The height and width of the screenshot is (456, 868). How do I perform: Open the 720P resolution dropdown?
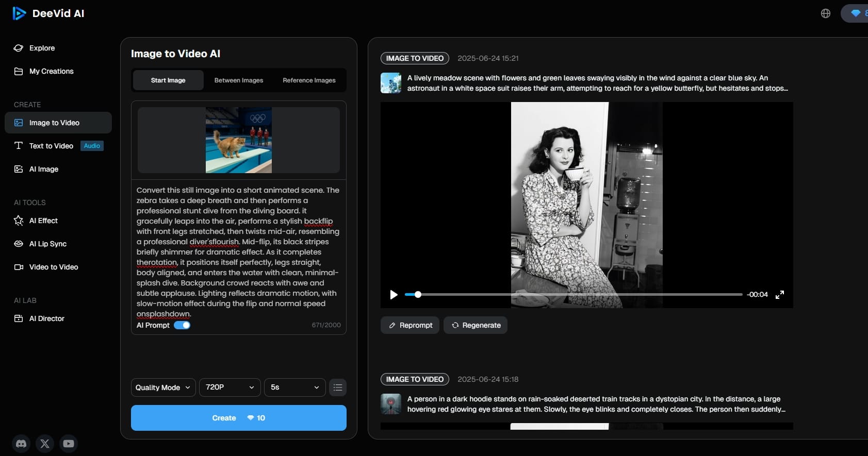[230, 387]
